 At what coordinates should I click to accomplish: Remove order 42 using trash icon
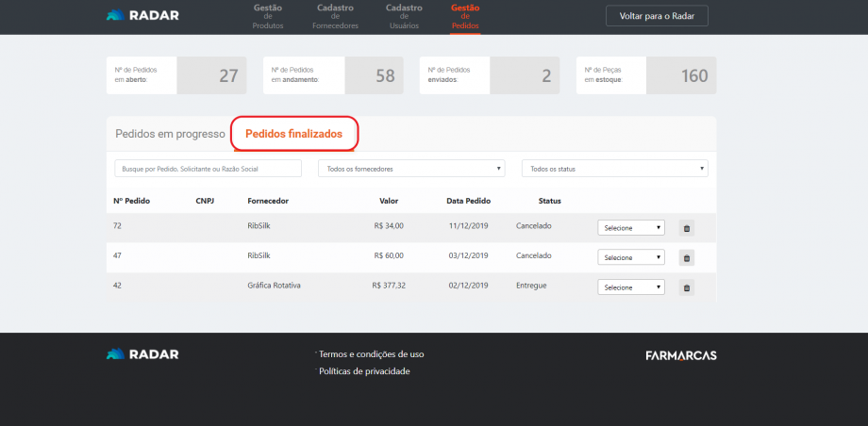(x=687, y=287)
